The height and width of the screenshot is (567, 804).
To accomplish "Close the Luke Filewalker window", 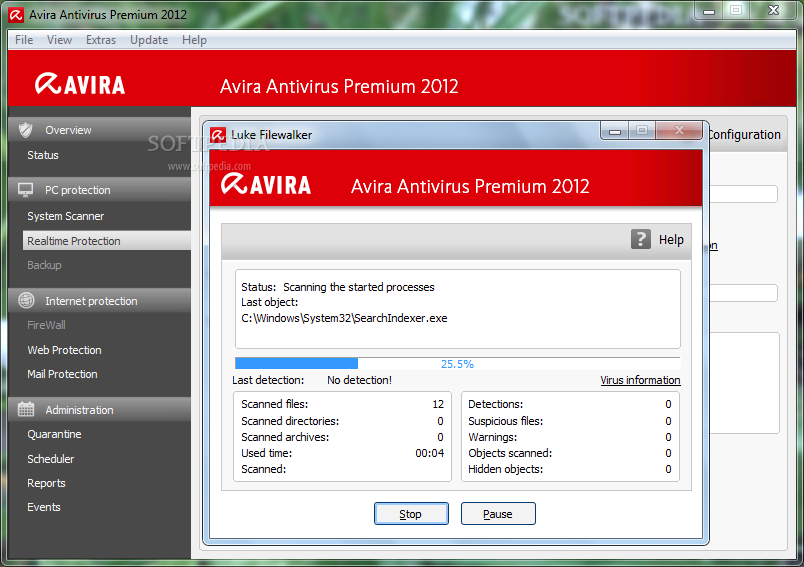I will point(679,131).
